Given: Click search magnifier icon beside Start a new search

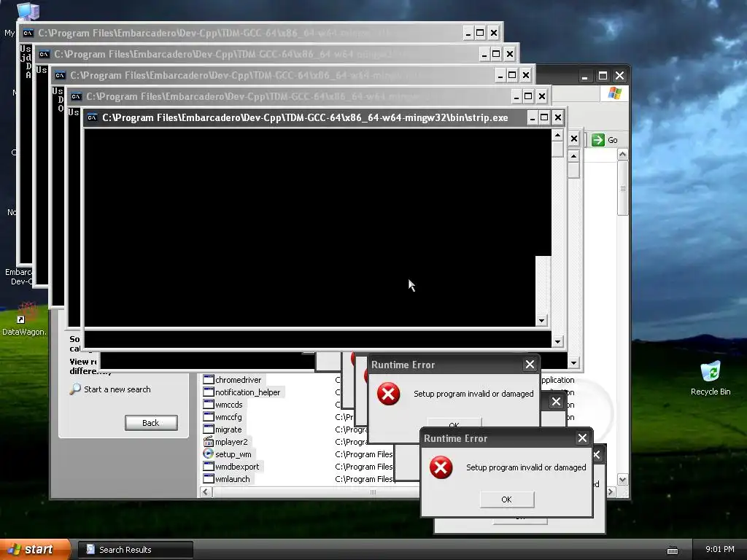Looking at the screenshot, I should click(75, 389).
